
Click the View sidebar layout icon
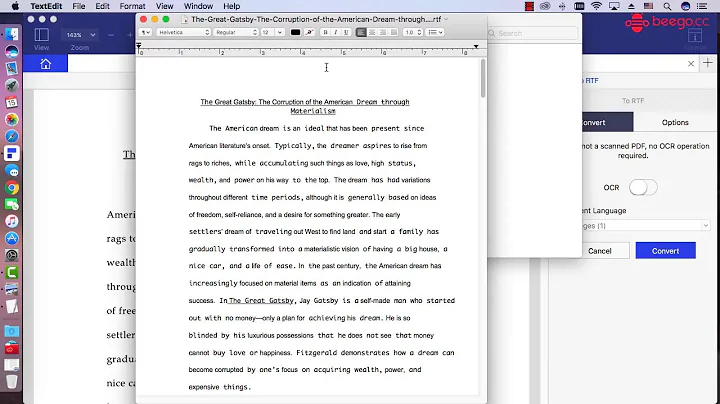(x=41, y=35)
